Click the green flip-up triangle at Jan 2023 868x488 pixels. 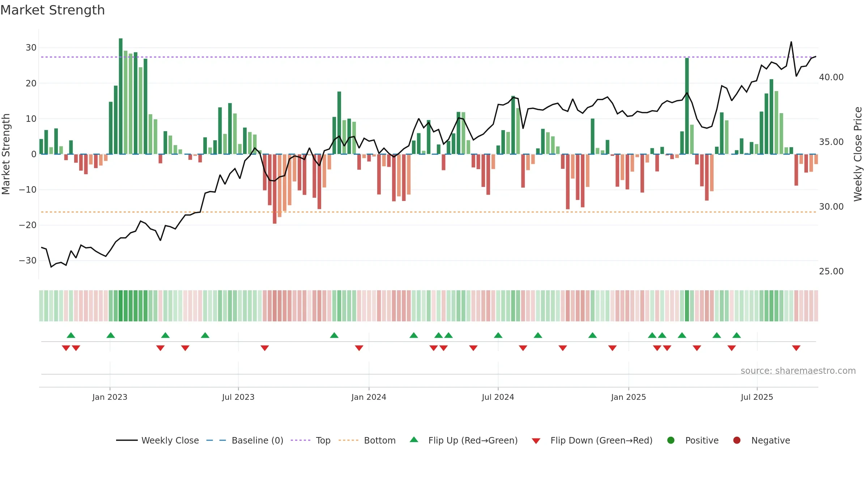[111, 335]
